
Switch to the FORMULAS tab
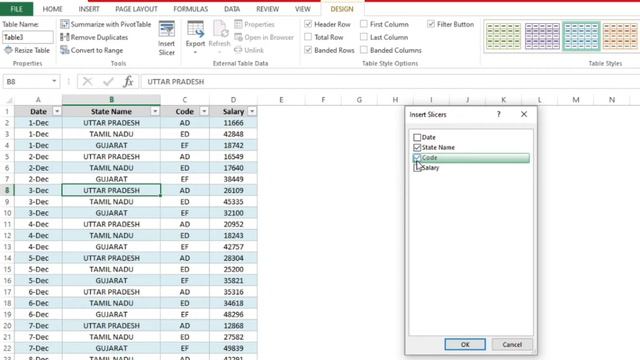190,9
